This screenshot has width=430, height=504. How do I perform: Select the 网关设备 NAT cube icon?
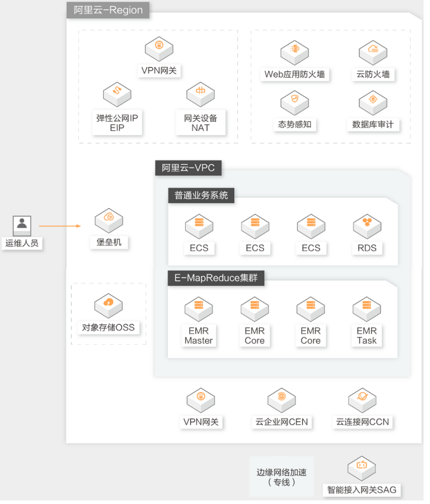[x=200, y=94]
